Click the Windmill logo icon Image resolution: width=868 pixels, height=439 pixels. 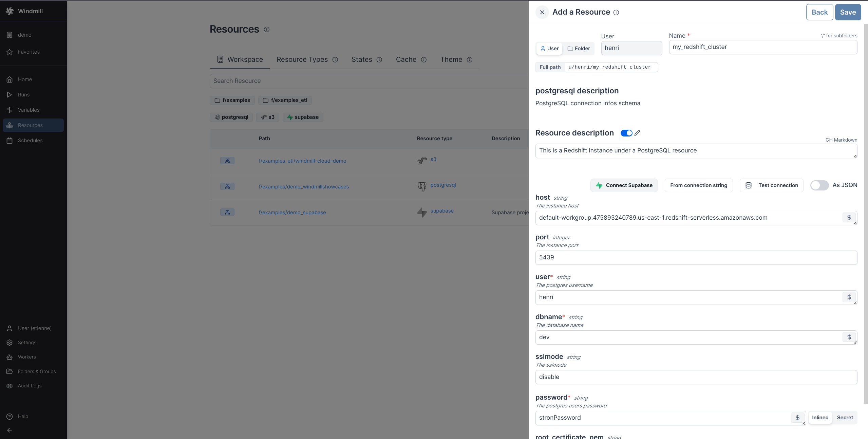click(x=10, y=11)
